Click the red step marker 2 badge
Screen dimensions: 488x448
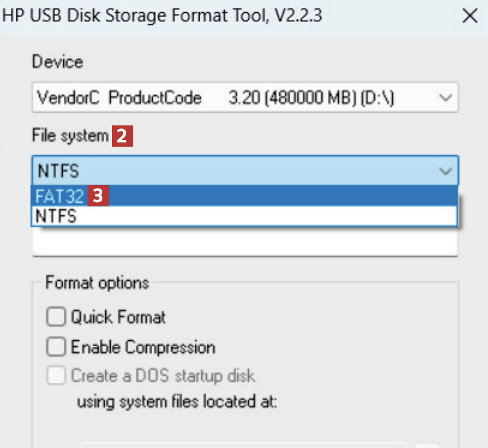coord(122,136)
